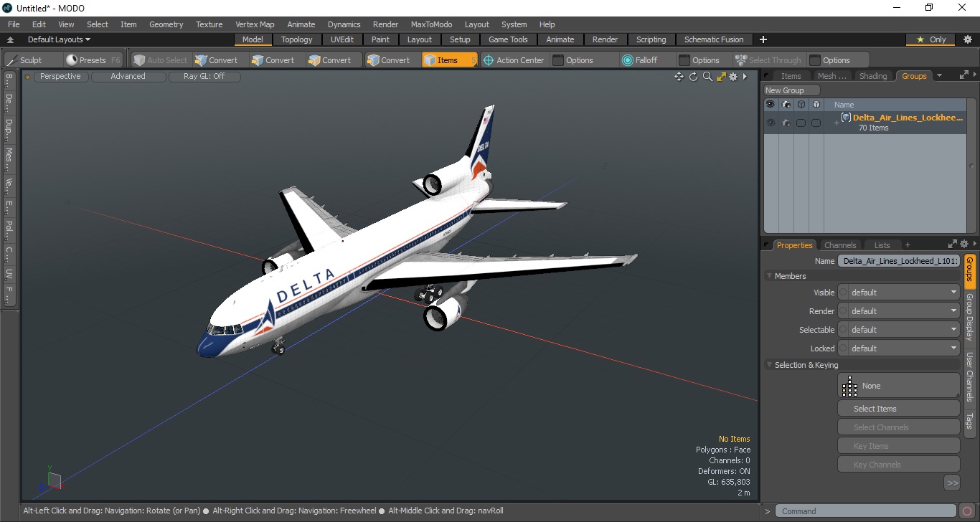Open the Presets browser
This screenshot has width=980, height=522.
pyautogui.click(x=93, y=60)
